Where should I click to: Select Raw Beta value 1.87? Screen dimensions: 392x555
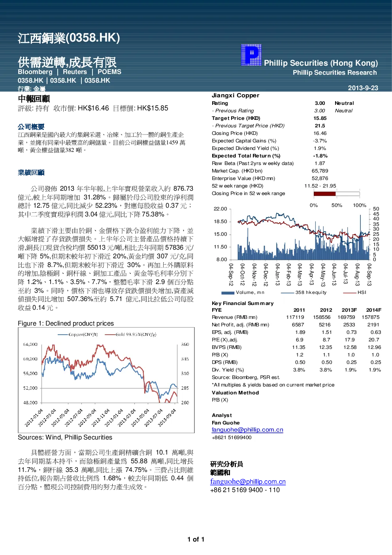(320, 163)
